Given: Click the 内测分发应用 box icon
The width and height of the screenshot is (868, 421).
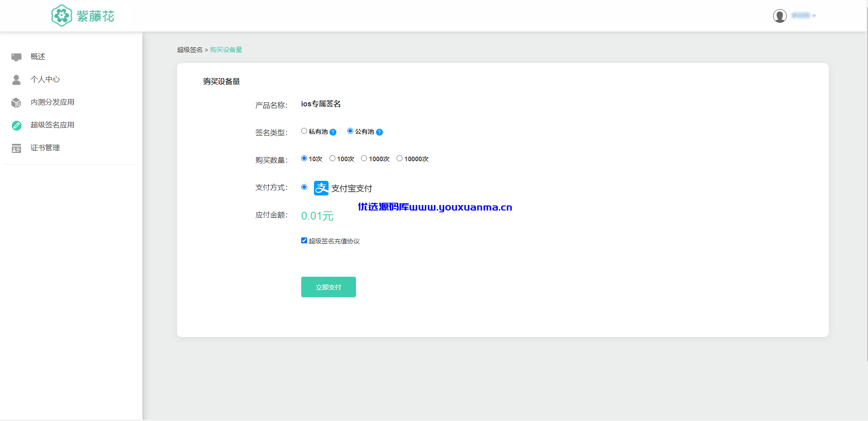Looking at the screenshot, I should point(16,103).
